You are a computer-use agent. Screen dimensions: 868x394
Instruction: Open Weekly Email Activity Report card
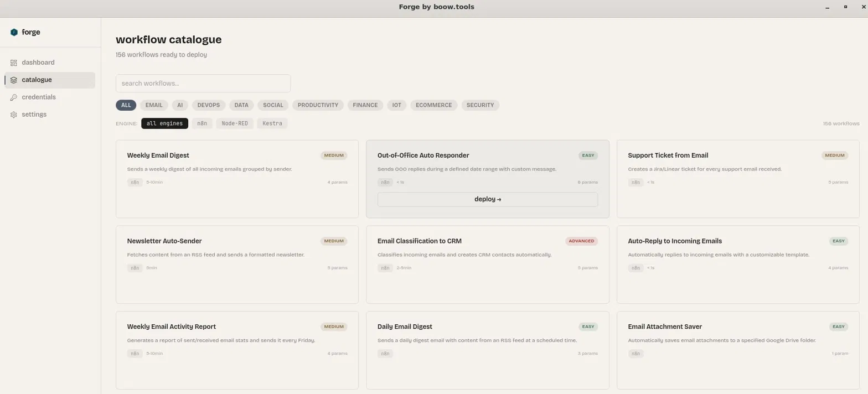pos(237,350)
